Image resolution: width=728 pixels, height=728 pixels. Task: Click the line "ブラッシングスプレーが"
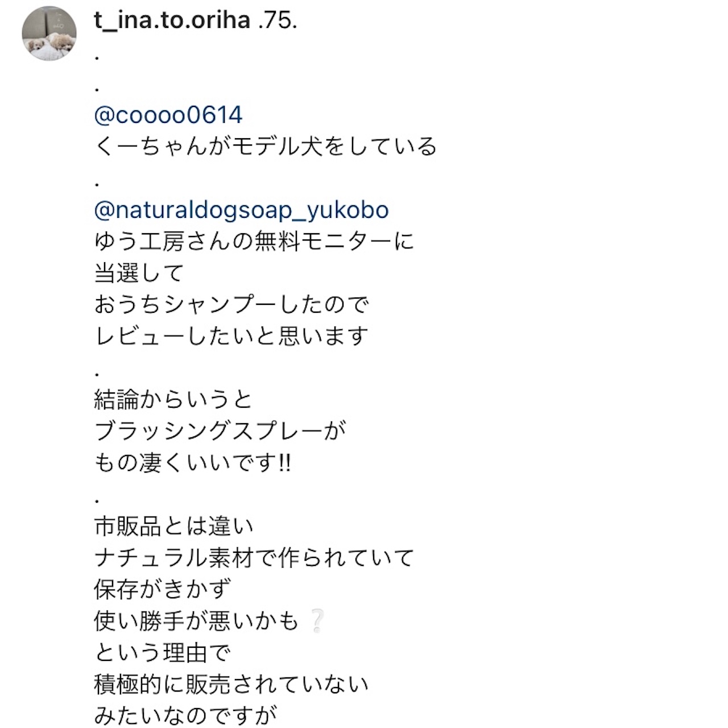(220, 432)
